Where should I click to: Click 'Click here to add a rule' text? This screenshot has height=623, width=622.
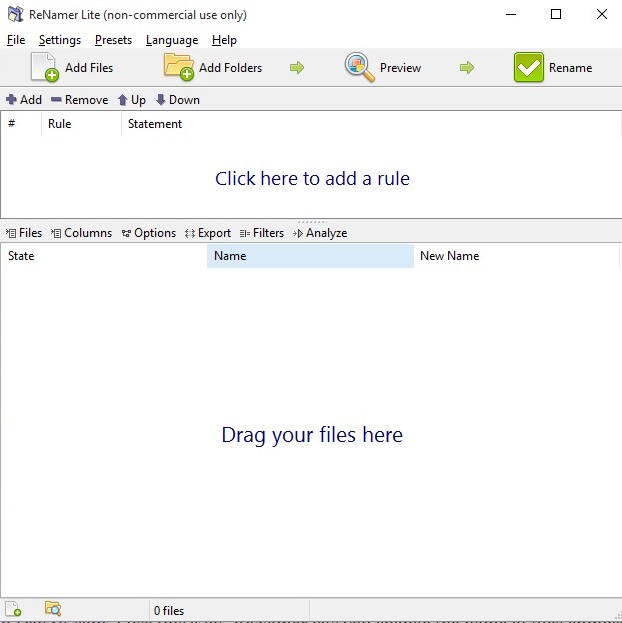pyautogui.click(x=312, y=179)
